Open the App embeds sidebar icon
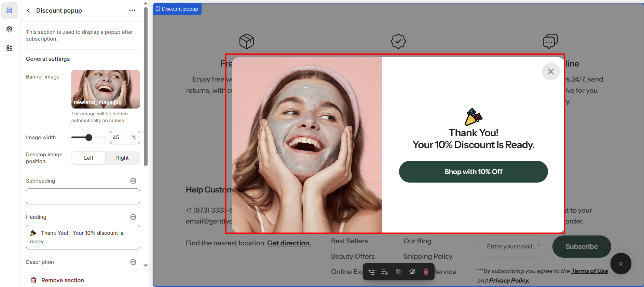The height and width of the screenshot is (287, 644). (10, 48)
